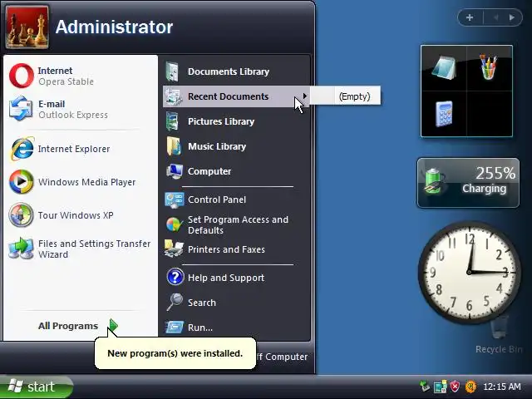The height and width of the screenshot is (399, 532).
Task: Select the Recent Documents menu entry
Action: point(236,96)
